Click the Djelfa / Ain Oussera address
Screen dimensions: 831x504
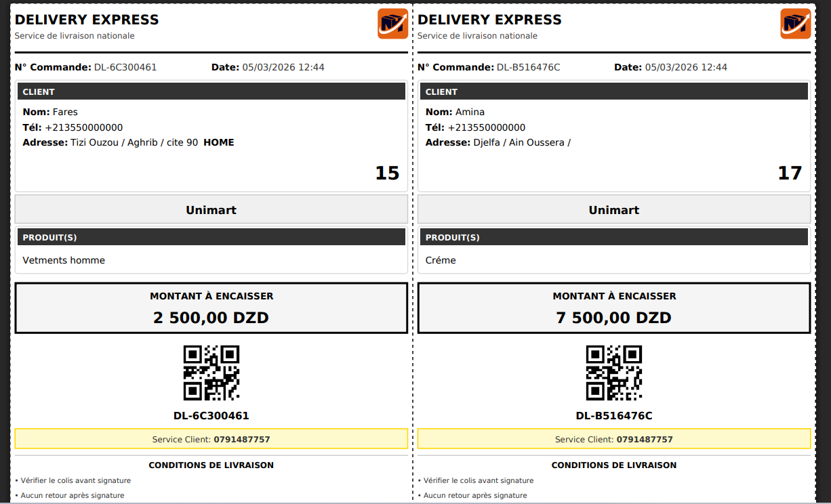(x=522, y=142)
